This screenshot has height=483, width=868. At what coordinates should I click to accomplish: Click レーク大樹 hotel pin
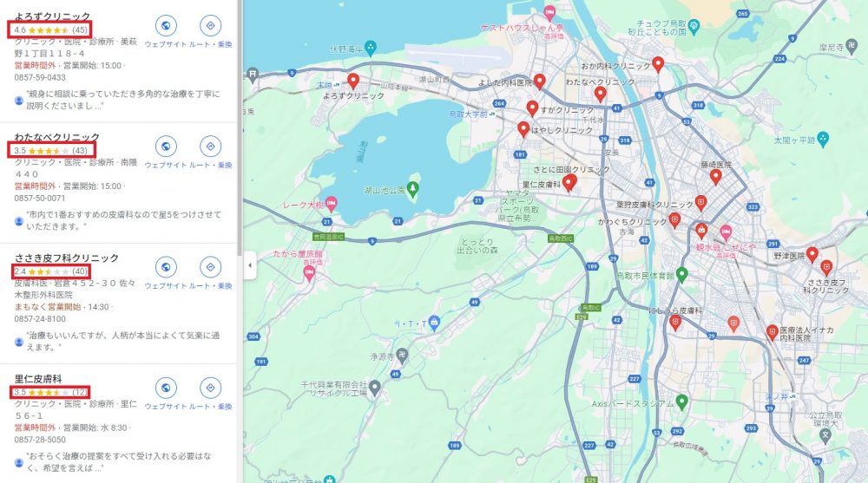pyautogui.click(x=331, y=204)
